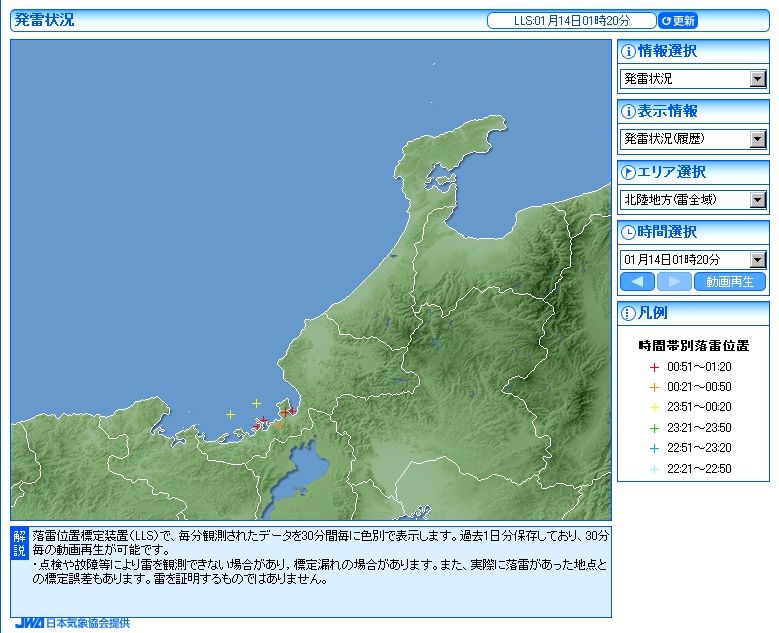Click the 時間帯別落雷位置 legend heading
This screenshot has width=779, height=633.
694,346
